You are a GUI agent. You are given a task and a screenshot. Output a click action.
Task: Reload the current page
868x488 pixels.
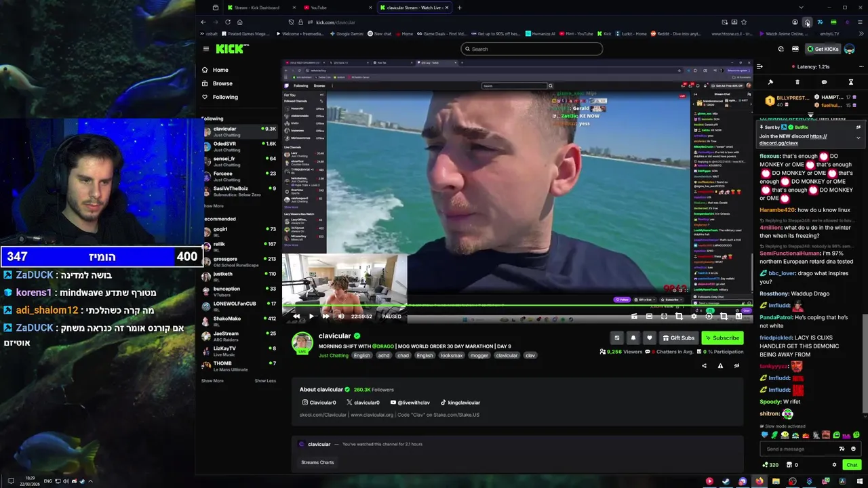(x=227, y=22)
